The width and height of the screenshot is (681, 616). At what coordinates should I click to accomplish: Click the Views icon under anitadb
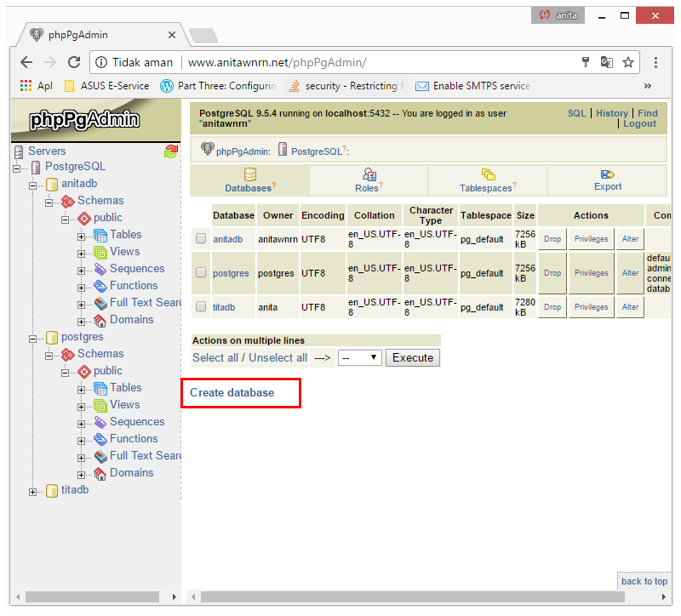click(100, 252)
